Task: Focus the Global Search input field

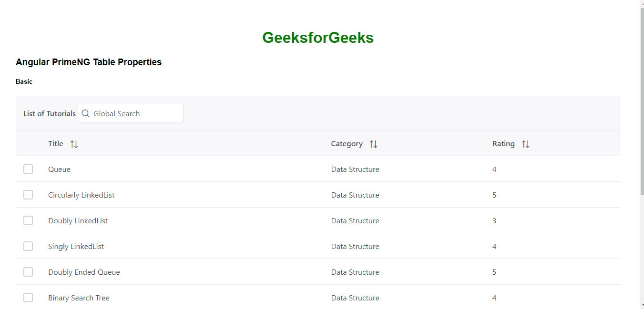Action: pyautogui.click(x=136, y=113)
